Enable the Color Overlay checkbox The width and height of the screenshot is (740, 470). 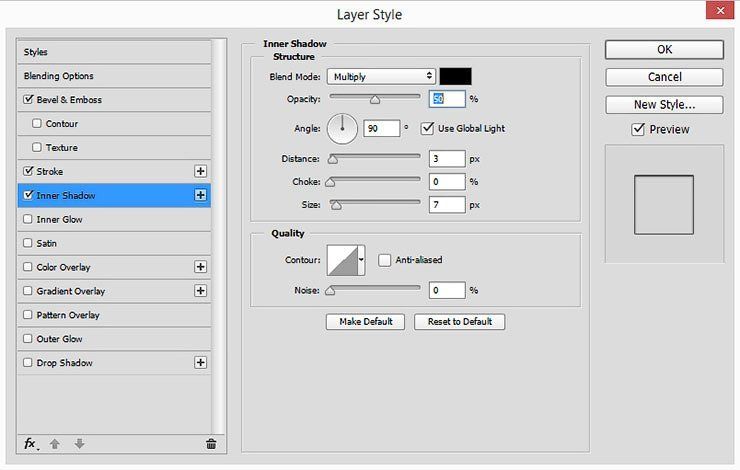(28, 267)
